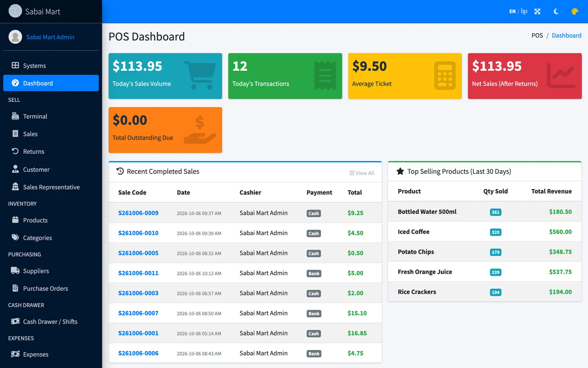Open fullscreen mode with the expand icon
This screenshot has height=368, width=588.
click(x=537, y=11)
